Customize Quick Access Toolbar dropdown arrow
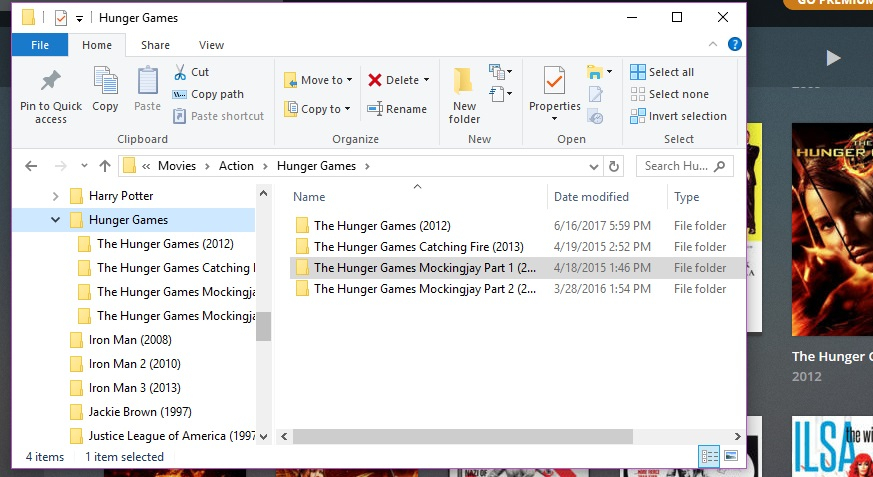The height and width of the screenshot is (477, 873). coord(80,18)
